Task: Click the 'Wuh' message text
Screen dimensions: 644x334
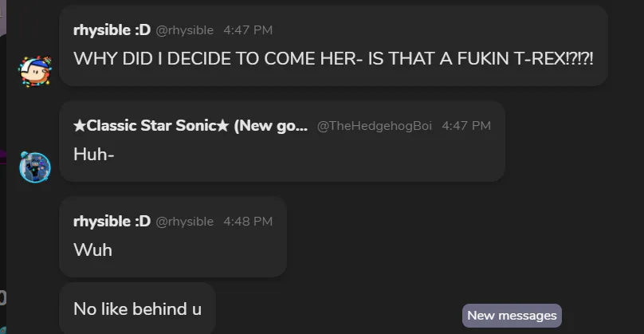Action: pyautogui.click(x=92, y=250)
